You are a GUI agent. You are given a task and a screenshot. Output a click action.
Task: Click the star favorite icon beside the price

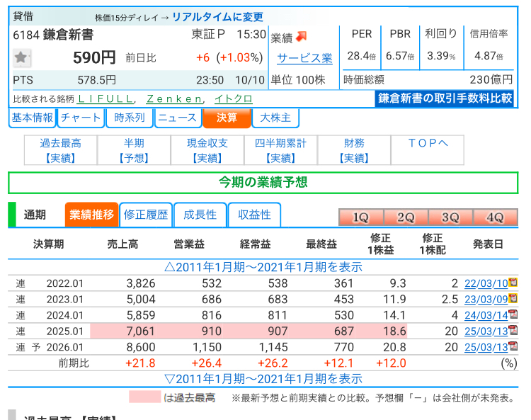22,58
